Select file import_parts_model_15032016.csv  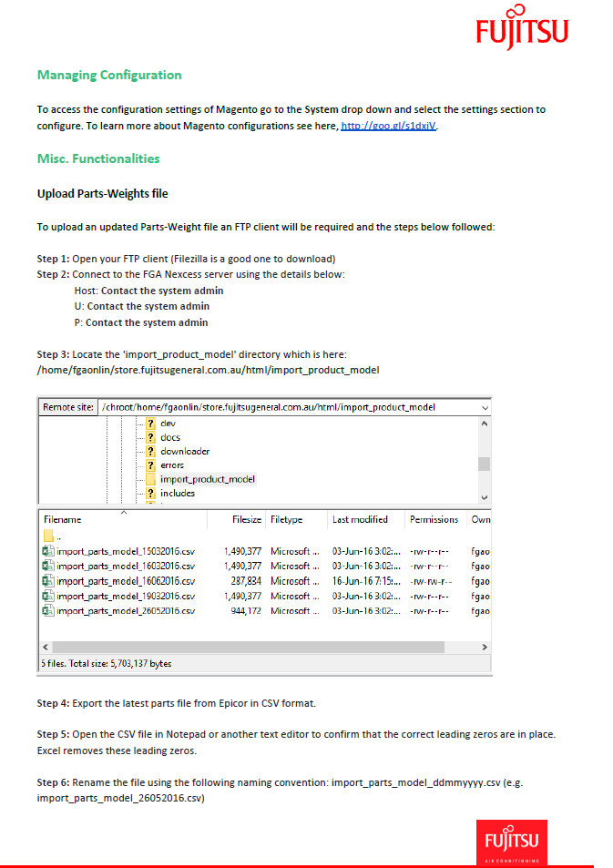[x=126, y=551]
